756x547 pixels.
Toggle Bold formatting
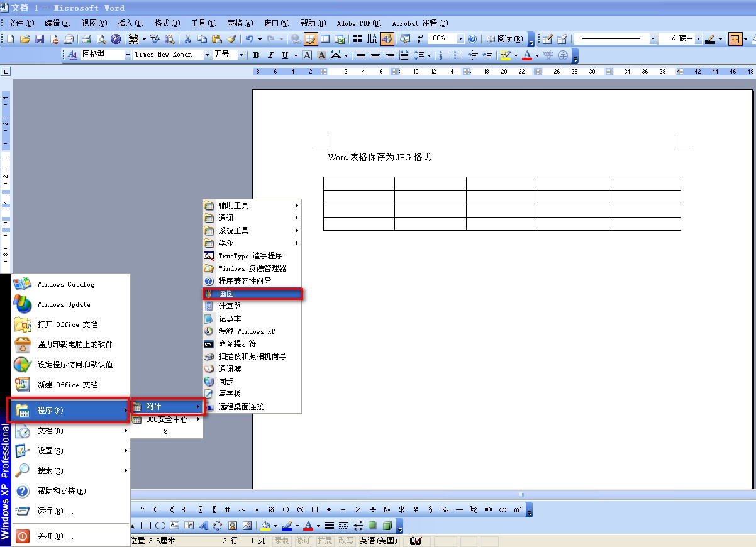click(x=256, y=55)
